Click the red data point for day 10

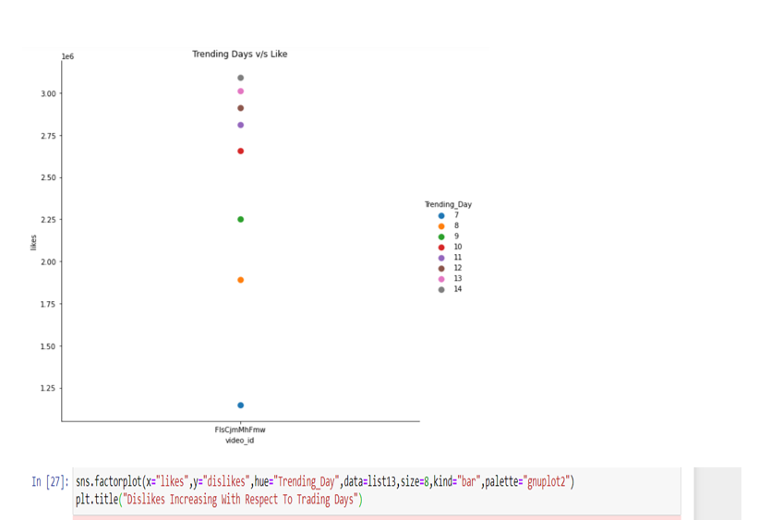coord(241,151)
